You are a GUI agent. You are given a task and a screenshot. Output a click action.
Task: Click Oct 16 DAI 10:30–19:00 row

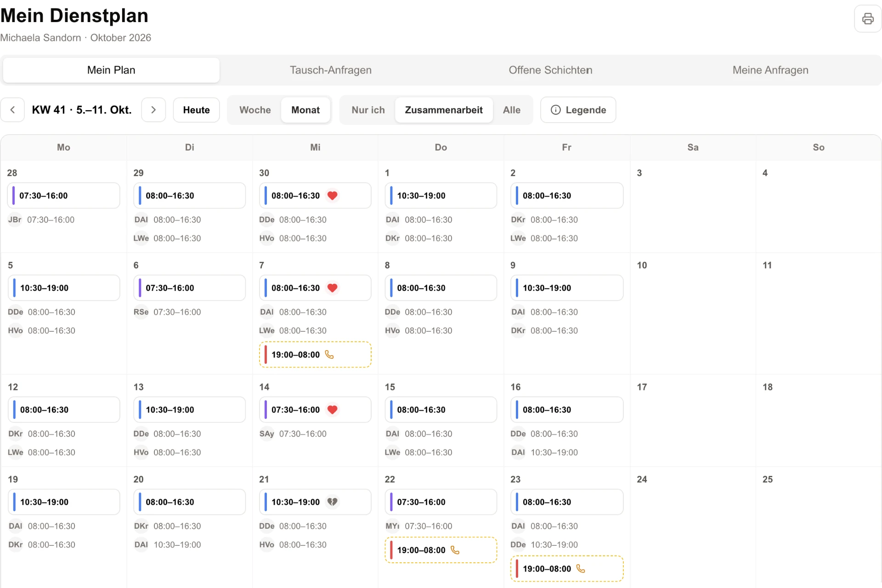coord(566,452)
